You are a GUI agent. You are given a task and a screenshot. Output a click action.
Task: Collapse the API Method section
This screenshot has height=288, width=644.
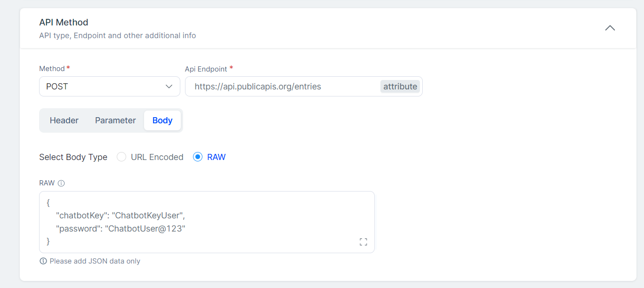pos(610,28)
